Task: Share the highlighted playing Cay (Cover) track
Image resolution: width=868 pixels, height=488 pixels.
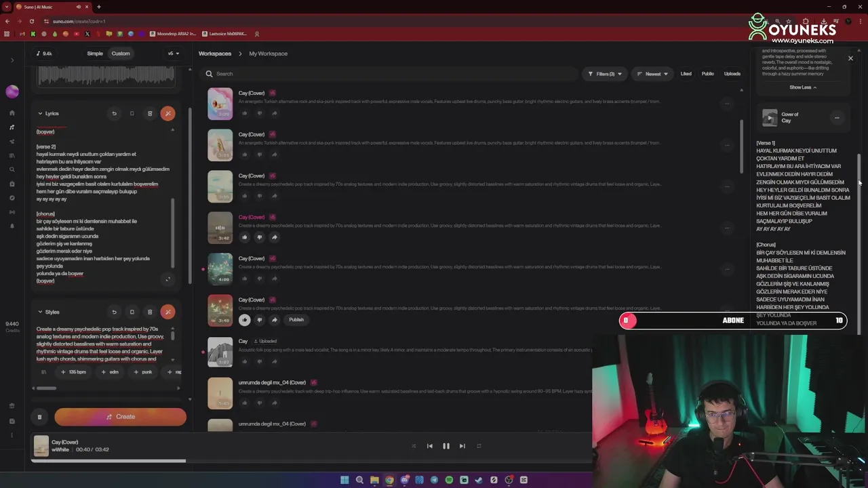Action: [274, 237]
